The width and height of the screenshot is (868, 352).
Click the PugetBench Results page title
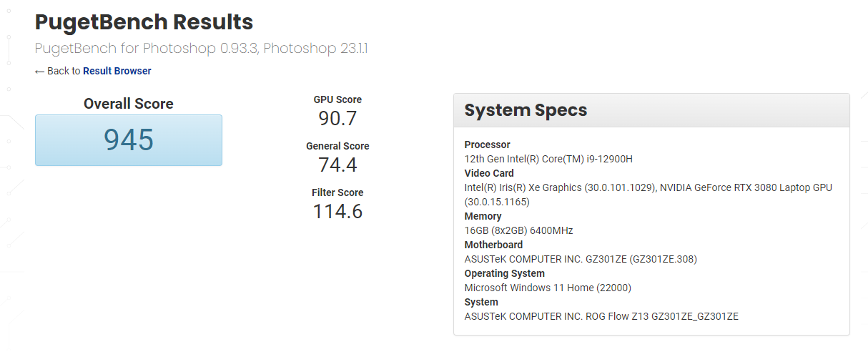144,22
